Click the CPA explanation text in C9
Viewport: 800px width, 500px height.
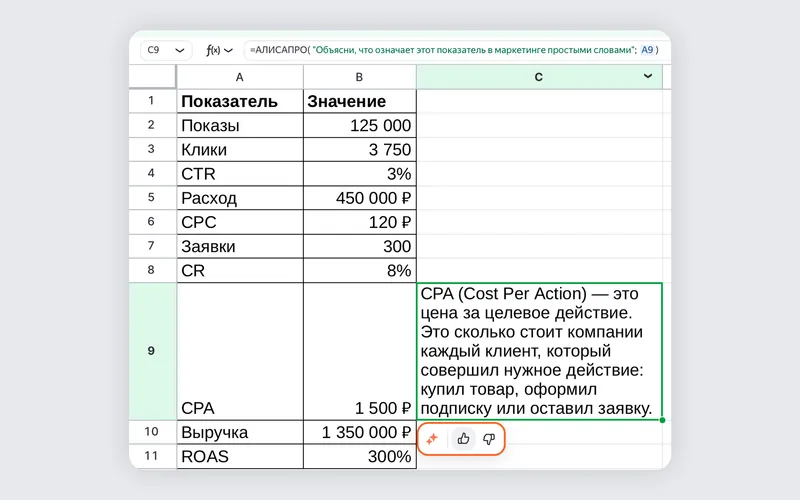[536, 351]
